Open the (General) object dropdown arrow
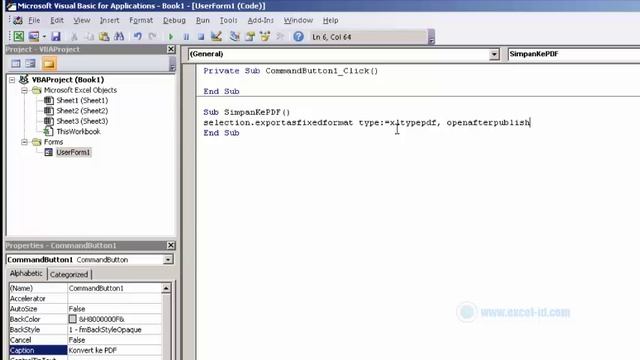 tap(494, 54)
